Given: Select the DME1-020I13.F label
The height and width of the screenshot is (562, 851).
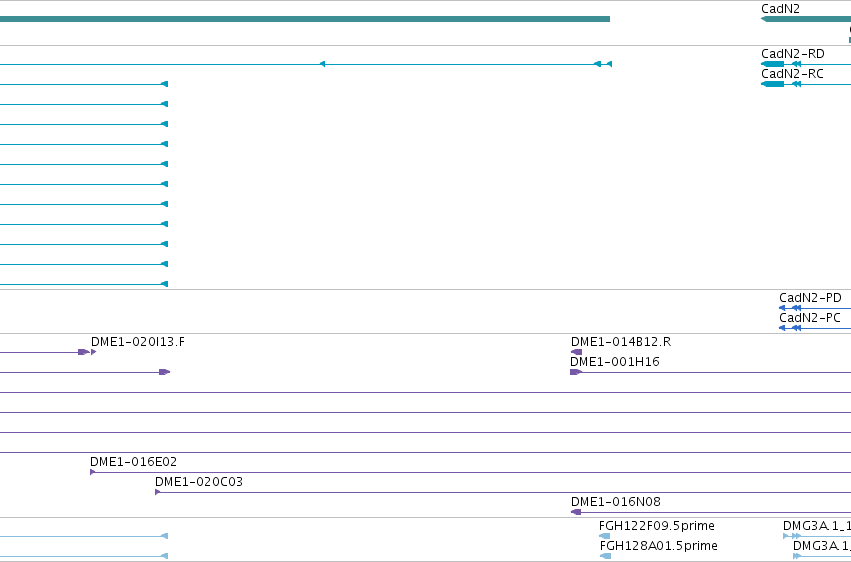Looking at the screenshot, I should coord(137,342).
